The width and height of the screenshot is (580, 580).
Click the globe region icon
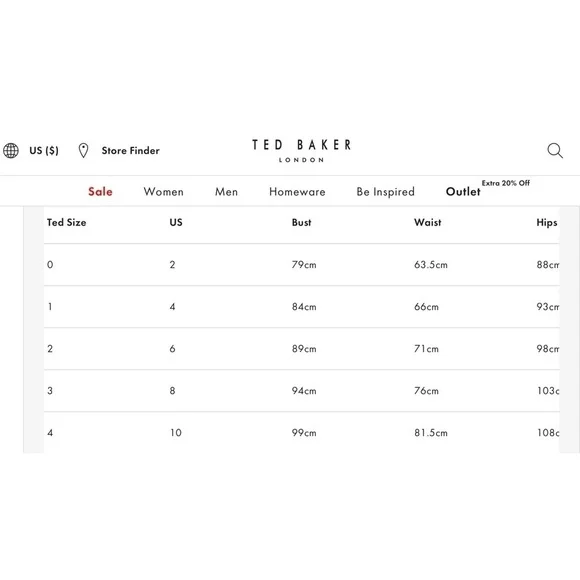(11, 151)
